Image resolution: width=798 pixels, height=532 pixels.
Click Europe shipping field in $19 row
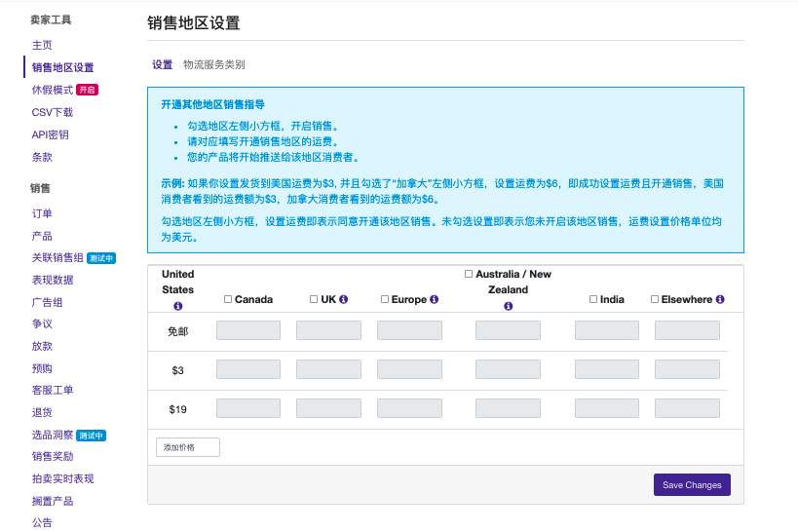[x=409, y=408]
